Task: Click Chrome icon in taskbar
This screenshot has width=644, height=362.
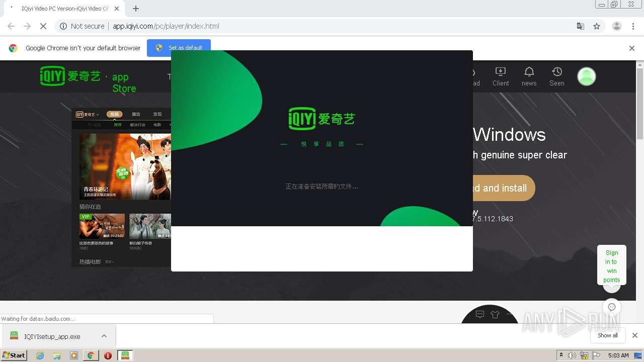Action: pyautogui.click(x=91, y=355)
